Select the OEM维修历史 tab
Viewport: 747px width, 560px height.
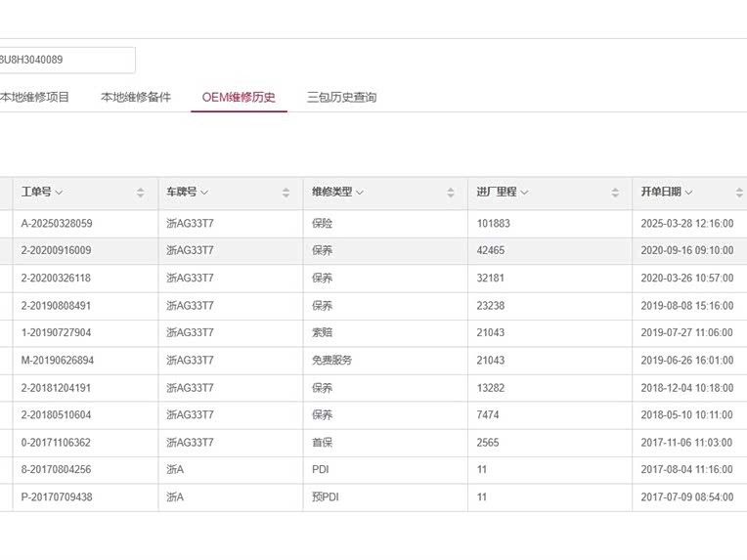[x=239, y=97]
